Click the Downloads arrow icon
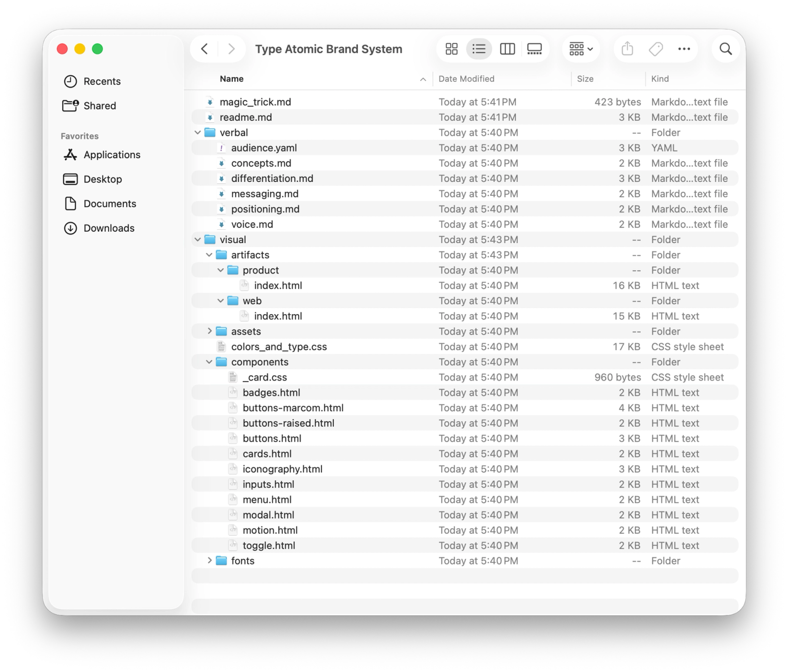 pos(71,228)
